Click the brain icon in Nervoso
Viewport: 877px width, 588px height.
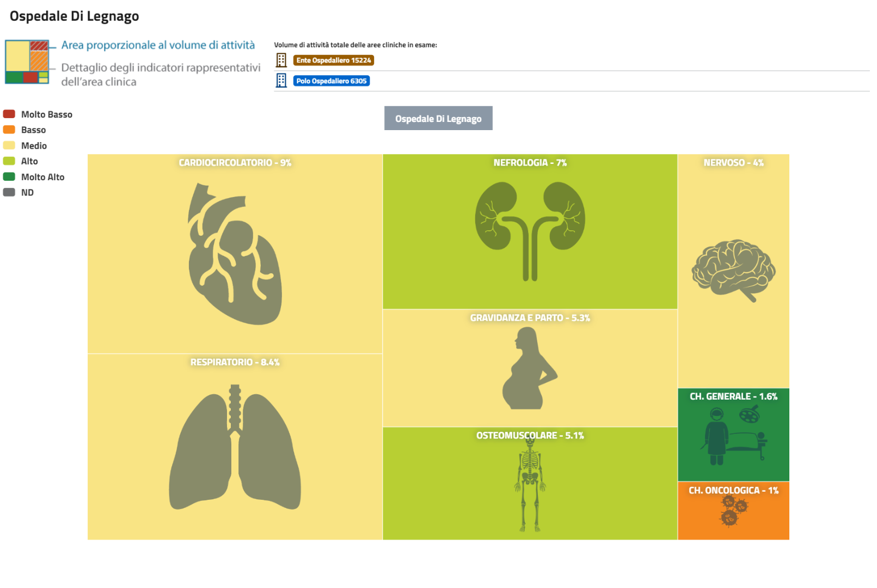coord(733,270)
